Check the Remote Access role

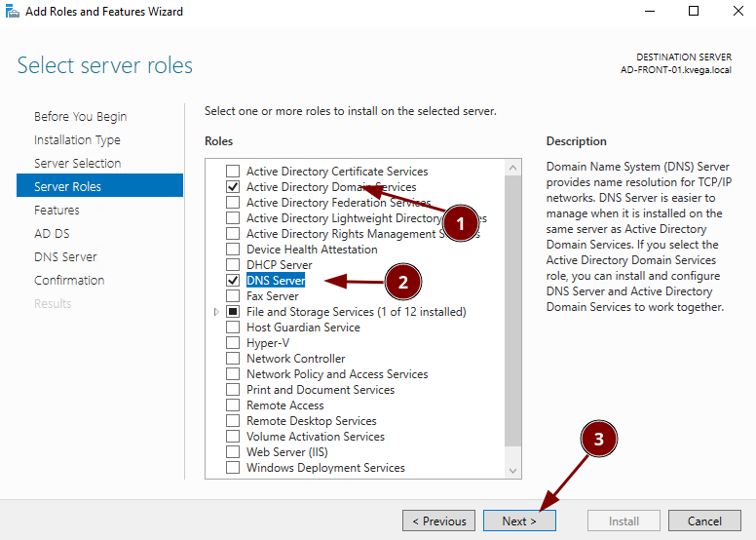point(232,405)
